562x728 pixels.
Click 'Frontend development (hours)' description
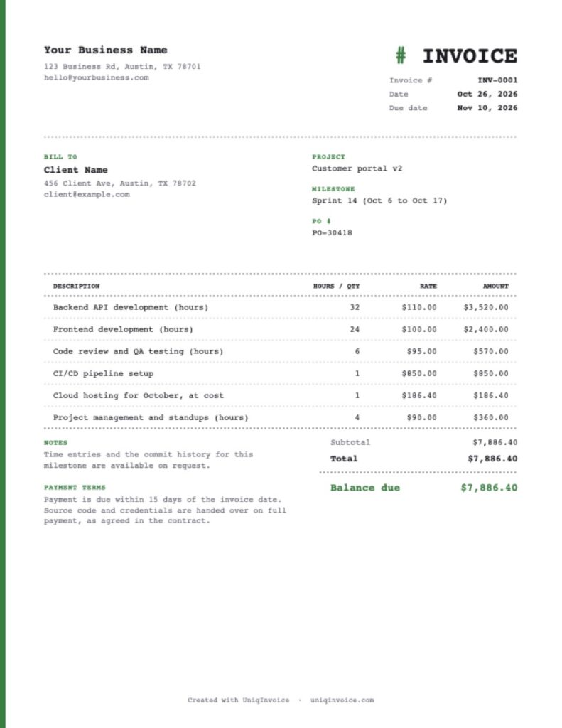pyautogui.click(x=123, y=329)
